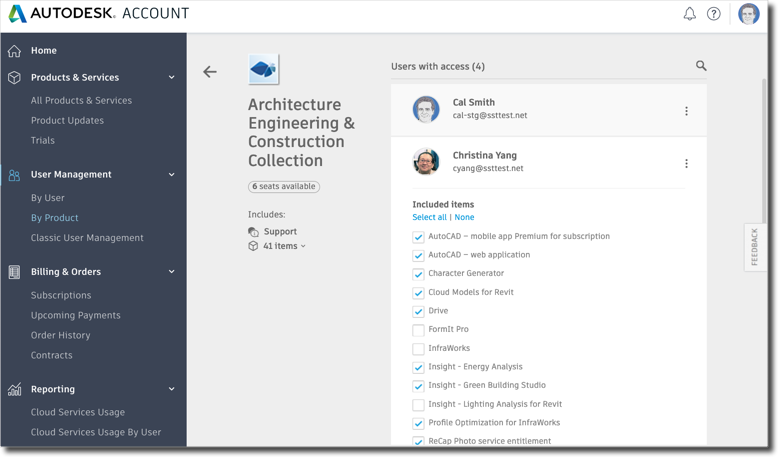The width and height of the screenshot is (778, 457).
Task: Click the back arrow beside the collection
Action: tap(210, 72)
